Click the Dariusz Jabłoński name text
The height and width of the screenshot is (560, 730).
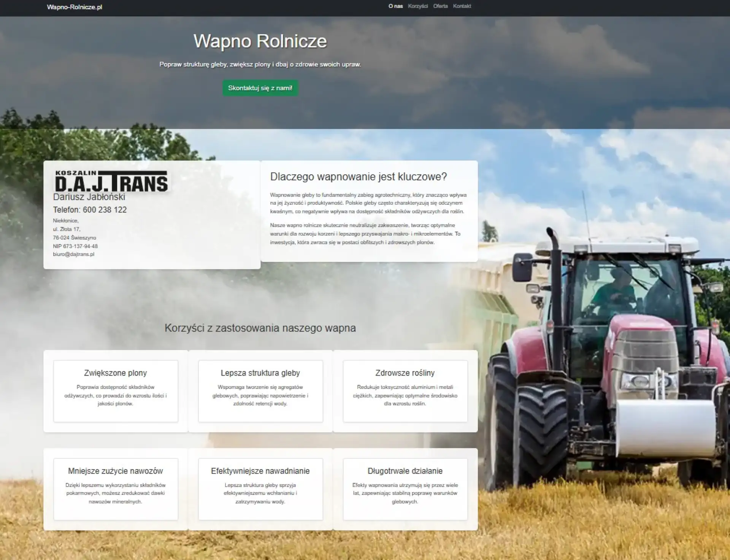pyautogui.click(x=89, y=197)
